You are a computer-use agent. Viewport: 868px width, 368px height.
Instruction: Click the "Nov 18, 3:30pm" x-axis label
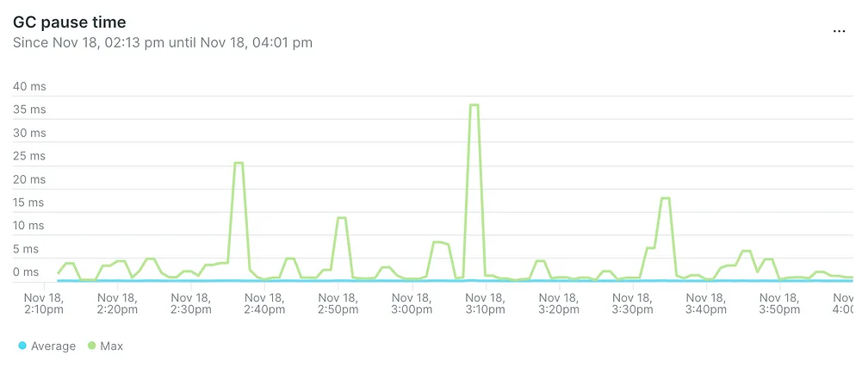(632, 303)
